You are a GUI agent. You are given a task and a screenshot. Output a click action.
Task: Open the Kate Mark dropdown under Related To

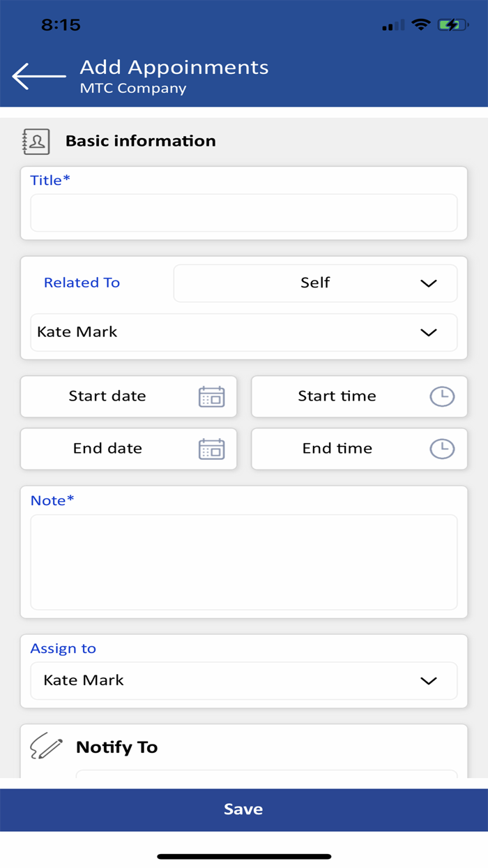click(244, 332)
